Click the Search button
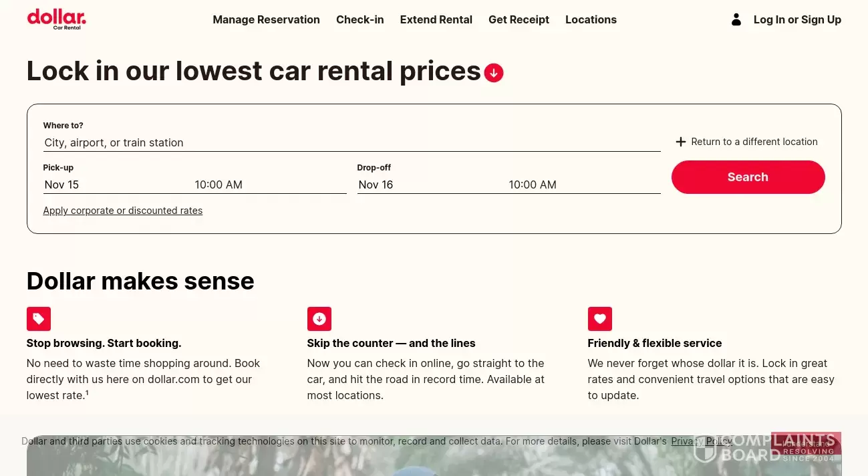 pyautogui.click(x=748, y=176)
